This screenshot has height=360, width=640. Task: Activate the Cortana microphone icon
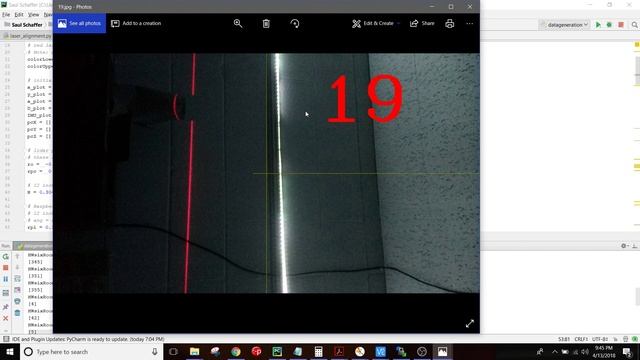pos(155,352)
